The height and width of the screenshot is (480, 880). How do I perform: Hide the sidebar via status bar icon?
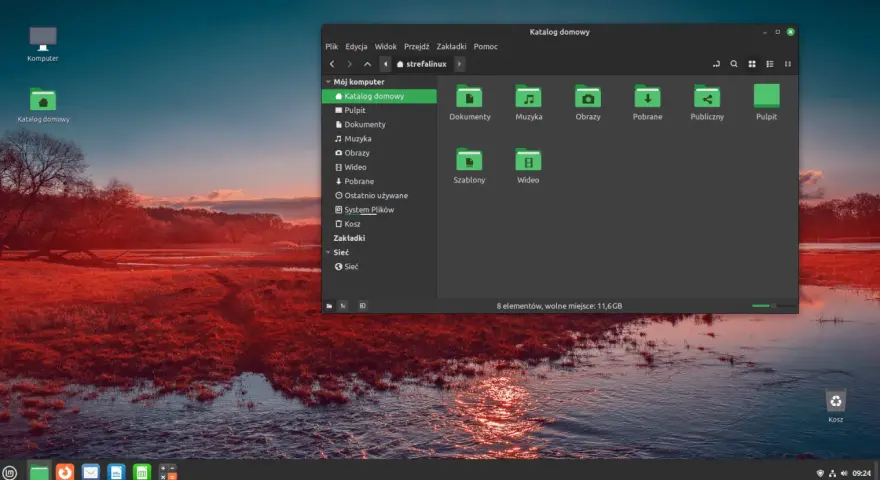pyautogui.click(x=363, y=306)
